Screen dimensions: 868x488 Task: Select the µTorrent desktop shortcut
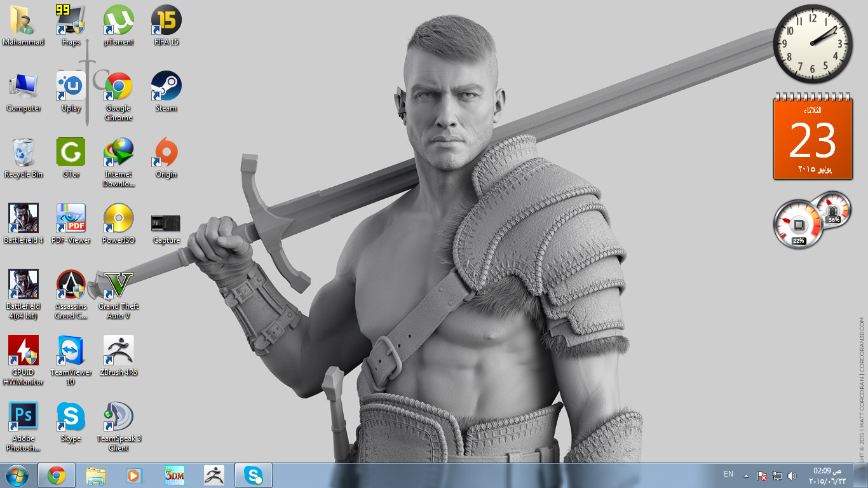click(119, 25)
